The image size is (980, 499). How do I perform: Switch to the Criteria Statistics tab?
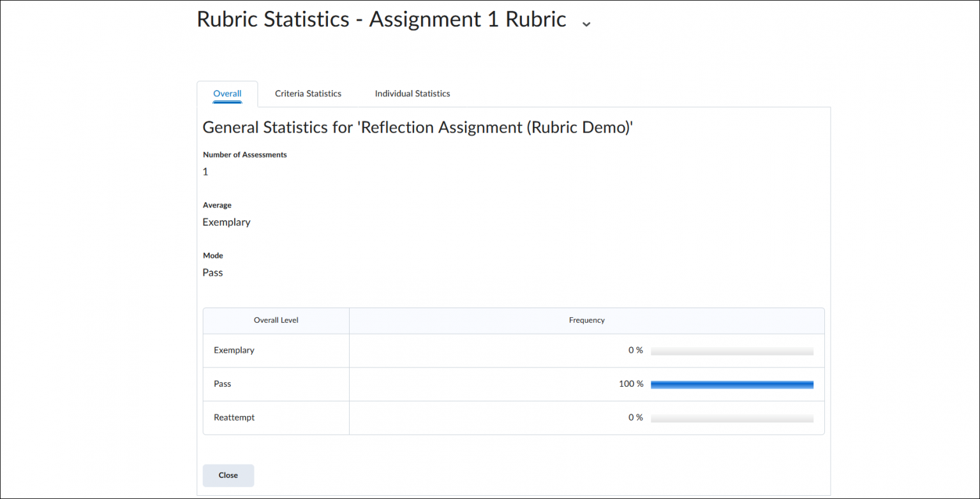click(x=308, y=93)
